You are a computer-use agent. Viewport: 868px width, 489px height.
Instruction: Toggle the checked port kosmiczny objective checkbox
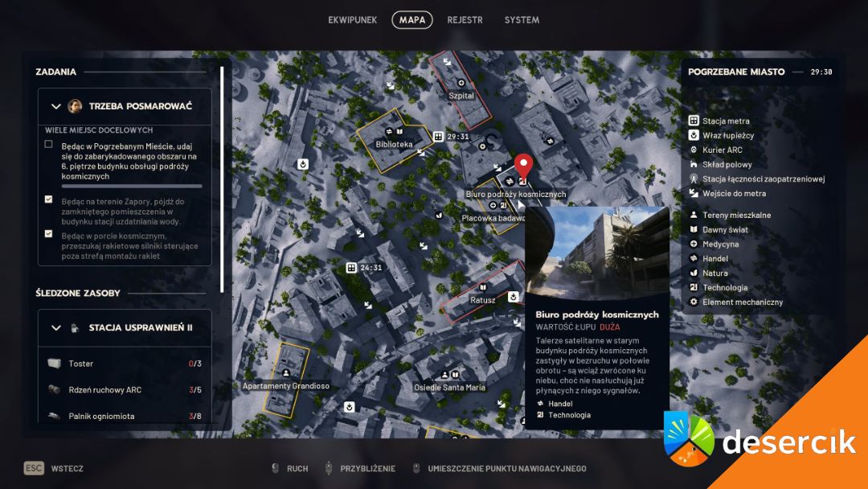(x=49, y=234)
